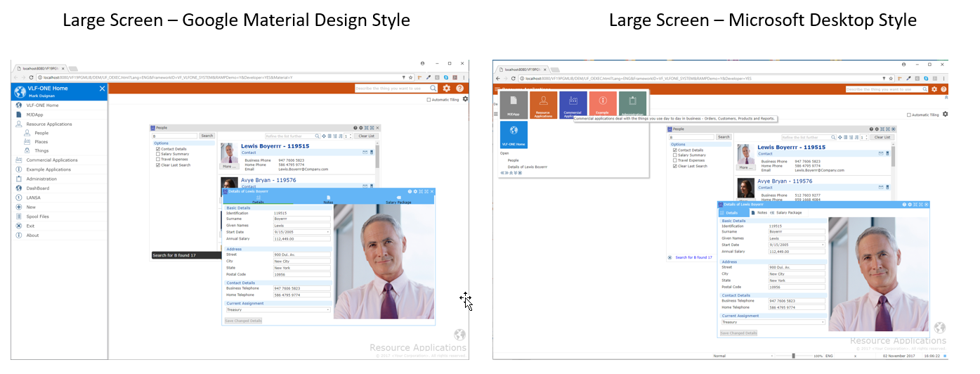The width and height of the screenshot is (980, 374).
Task: Toggle Contact Details option in Material People window
Action: click(x=158, y=149)
